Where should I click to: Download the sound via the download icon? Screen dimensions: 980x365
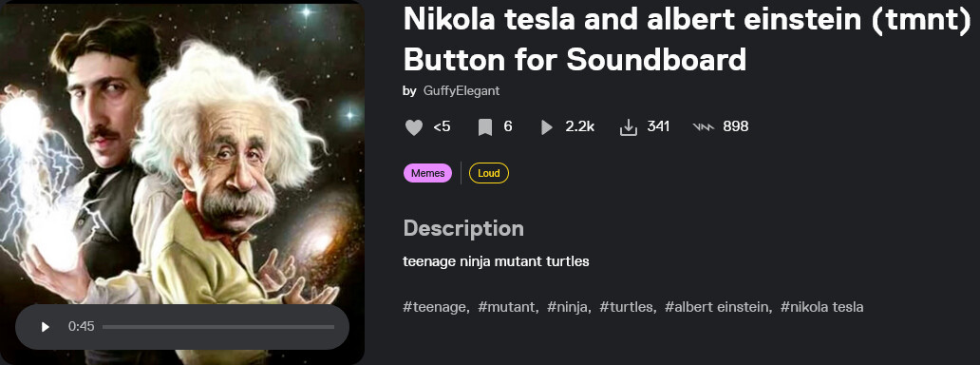click(628, 127)
